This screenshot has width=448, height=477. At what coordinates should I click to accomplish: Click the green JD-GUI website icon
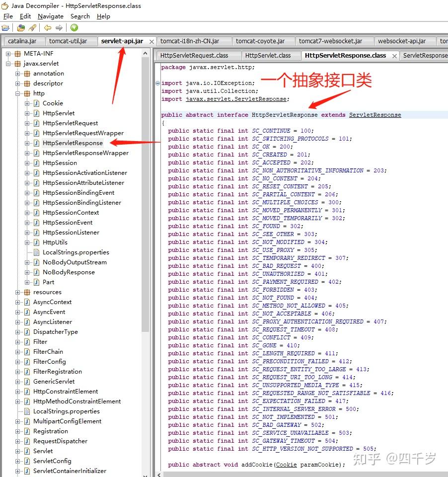point(74,28)
